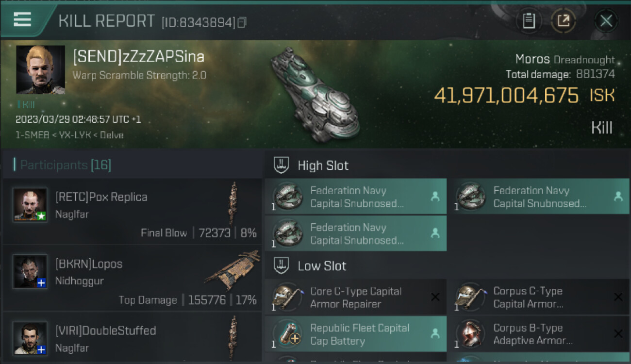Open the clipboard copy fitting icon
The image size is (631, 364).
pyautogui.click(x=529, y=21)
